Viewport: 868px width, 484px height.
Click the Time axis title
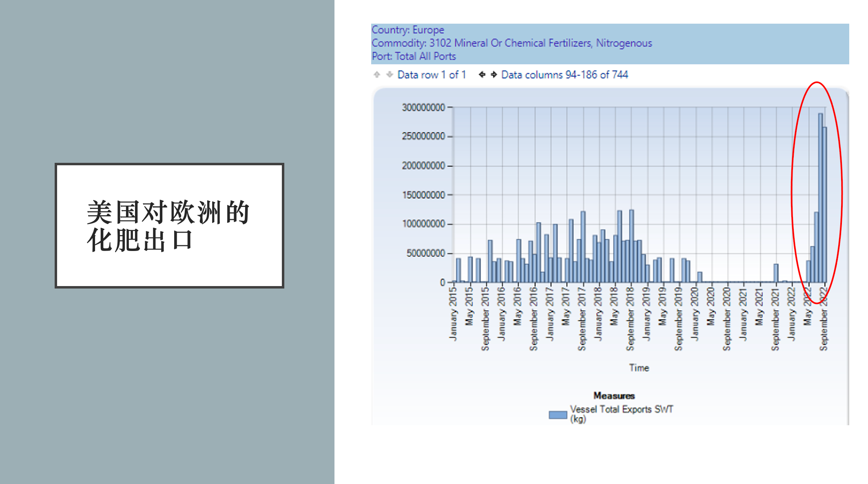tap(639, 368)
